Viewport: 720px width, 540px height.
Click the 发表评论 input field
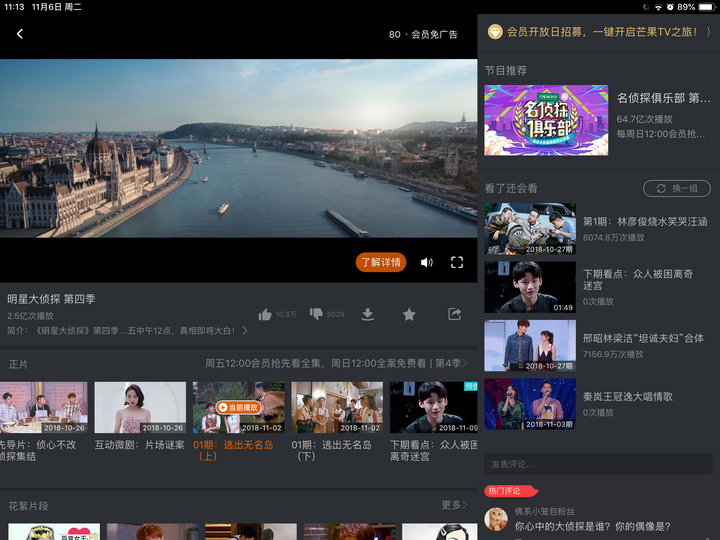598,464
